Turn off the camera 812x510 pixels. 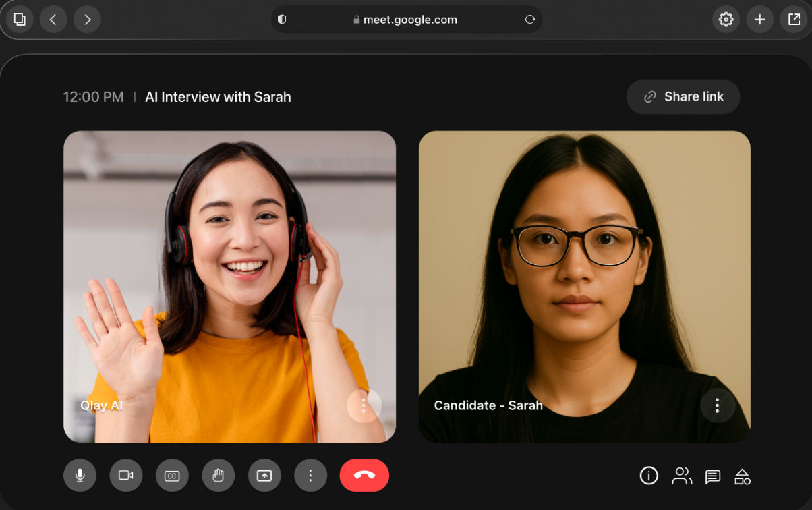tap(126, 476)
